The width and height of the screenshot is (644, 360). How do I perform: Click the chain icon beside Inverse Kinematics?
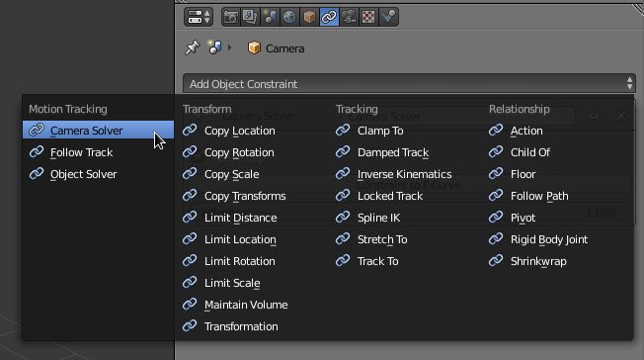pyautogui.click(x=343, y=174)
